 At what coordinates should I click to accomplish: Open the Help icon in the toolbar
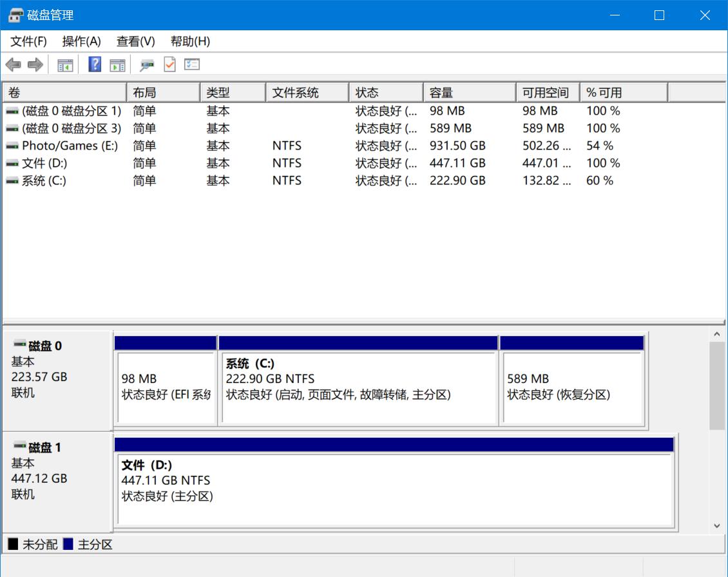click(x=94, y=64)
